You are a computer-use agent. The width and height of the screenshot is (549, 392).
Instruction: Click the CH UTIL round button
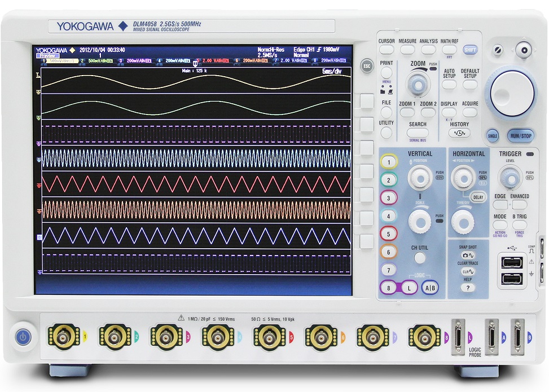pyautogui.click(x=419, y=258)
